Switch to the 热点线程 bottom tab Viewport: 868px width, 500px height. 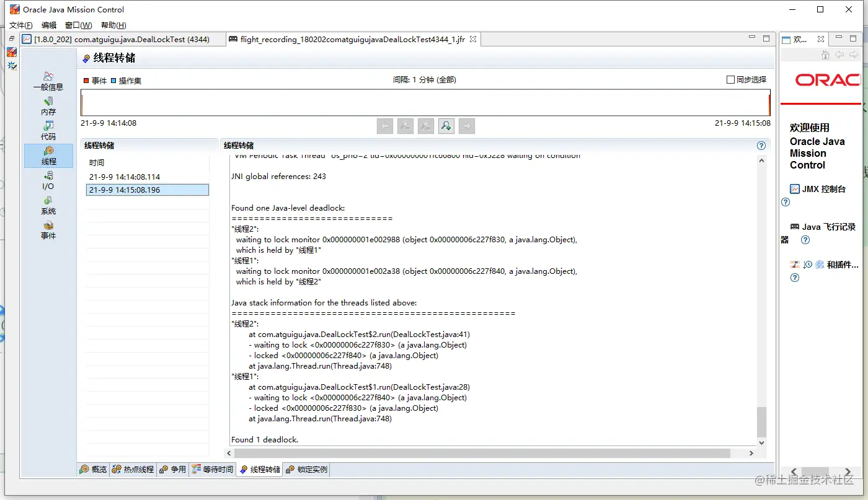click(133, 470)
